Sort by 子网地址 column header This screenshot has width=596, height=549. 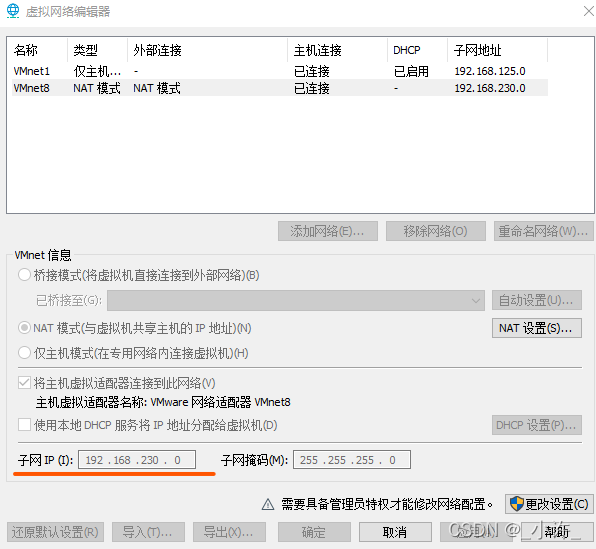point(497,50)
